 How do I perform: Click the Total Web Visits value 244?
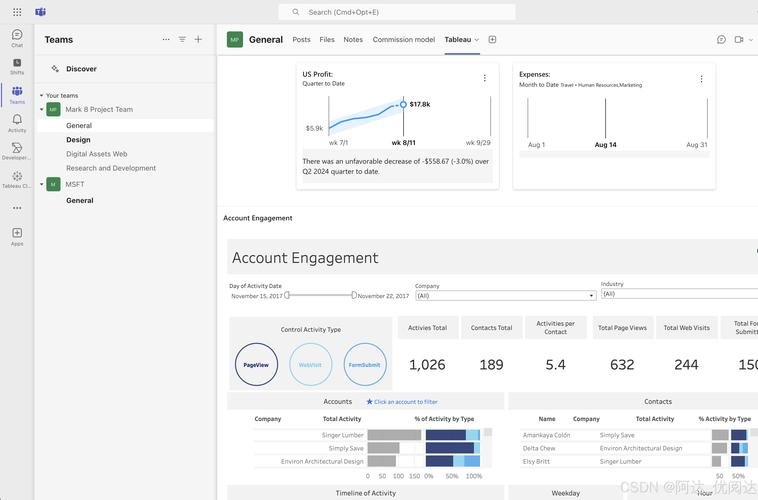click(x=686, y=365)
